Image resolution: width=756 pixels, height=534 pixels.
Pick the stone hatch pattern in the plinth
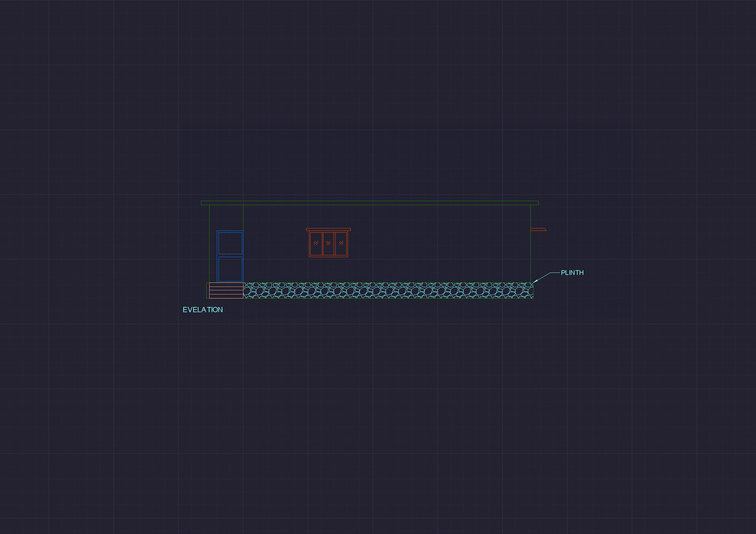click(388, 290)
